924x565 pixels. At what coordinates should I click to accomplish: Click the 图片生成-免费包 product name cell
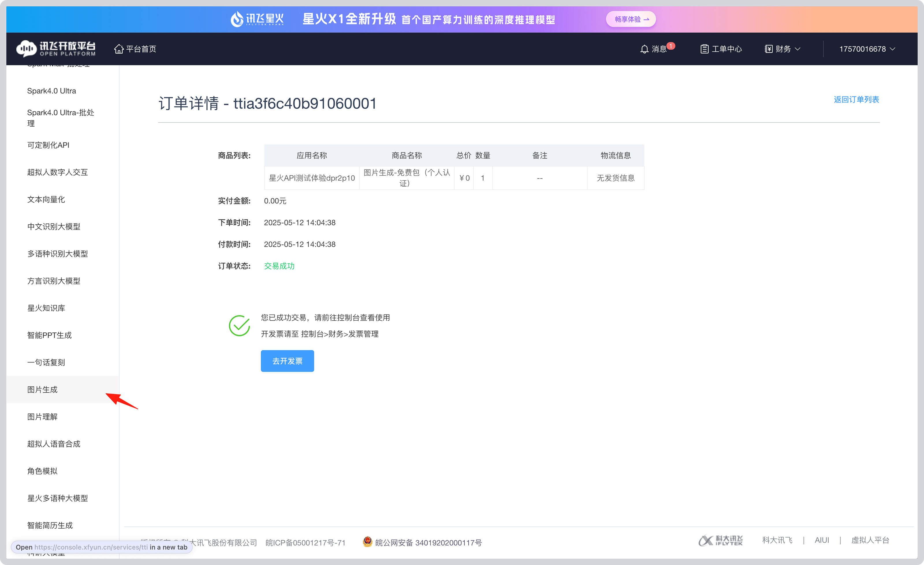(407, 178)
